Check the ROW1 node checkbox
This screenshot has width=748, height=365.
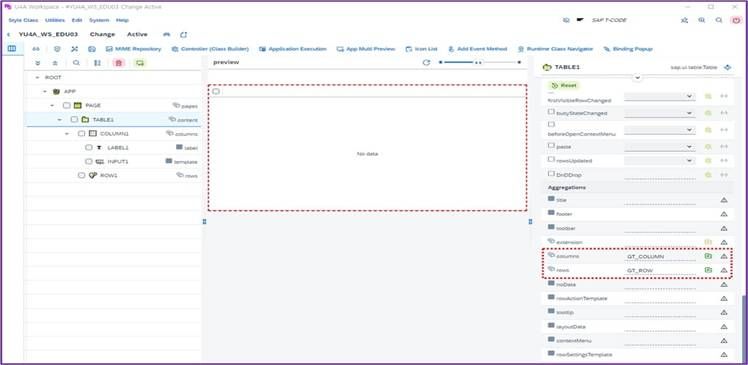pos(82,176)
